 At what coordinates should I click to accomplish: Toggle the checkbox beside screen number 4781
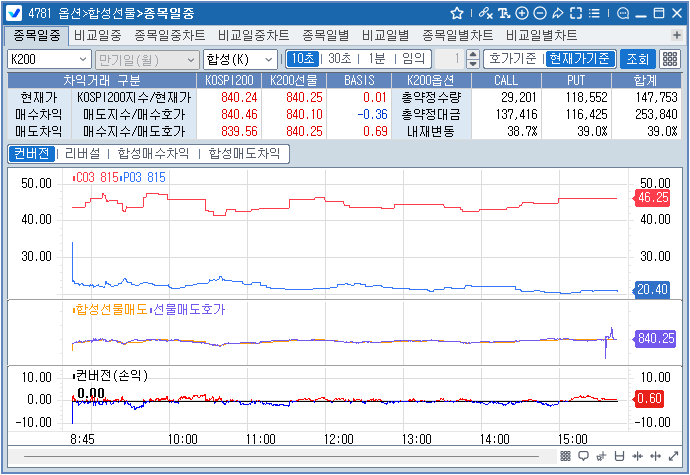[15, 13]
